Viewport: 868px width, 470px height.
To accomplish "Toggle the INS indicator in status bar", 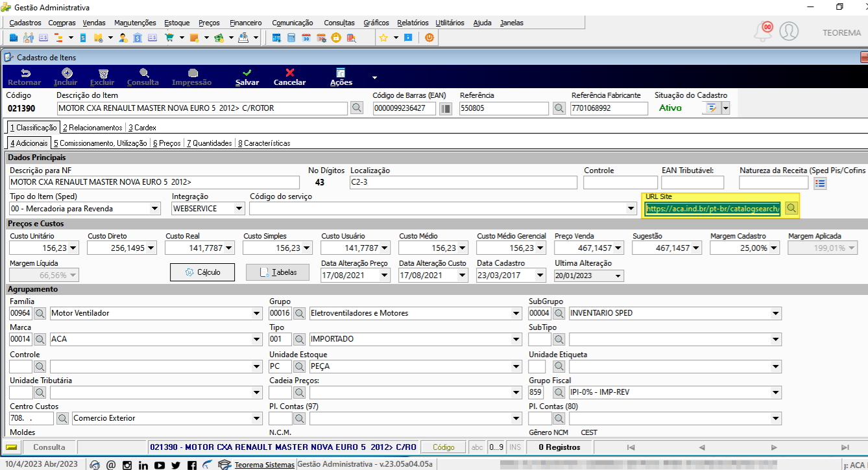I will pyautogui.click(x=515, y=447).
